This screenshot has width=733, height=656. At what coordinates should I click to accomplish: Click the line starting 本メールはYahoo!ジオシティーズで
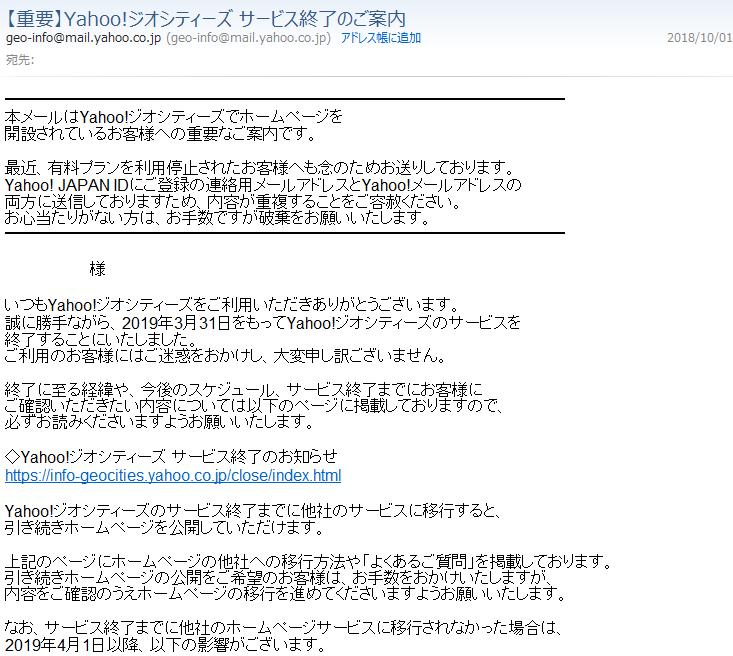click(173, 116)
